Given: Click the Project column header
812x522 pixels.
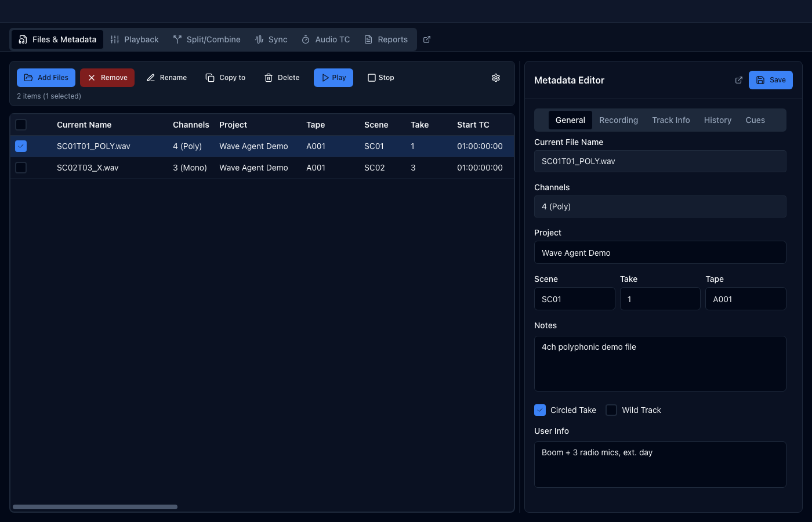Looking at the screenshot, I should coord(233,125).
